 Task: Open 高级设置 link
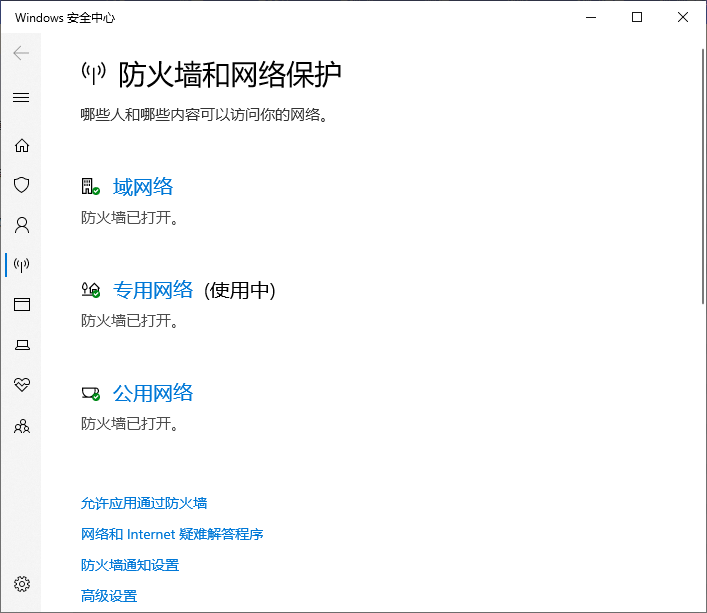pos(109,596)
